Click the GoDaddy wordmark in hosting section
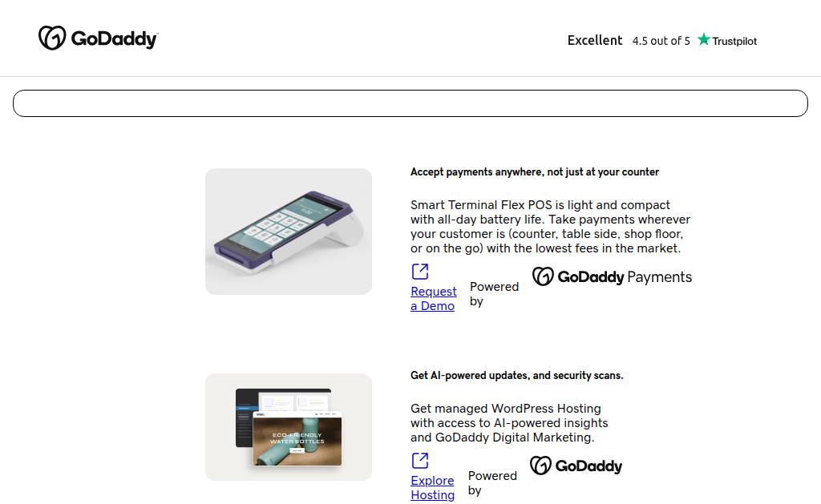This screenshot has width=821, height=504. (x=588, y=466)
